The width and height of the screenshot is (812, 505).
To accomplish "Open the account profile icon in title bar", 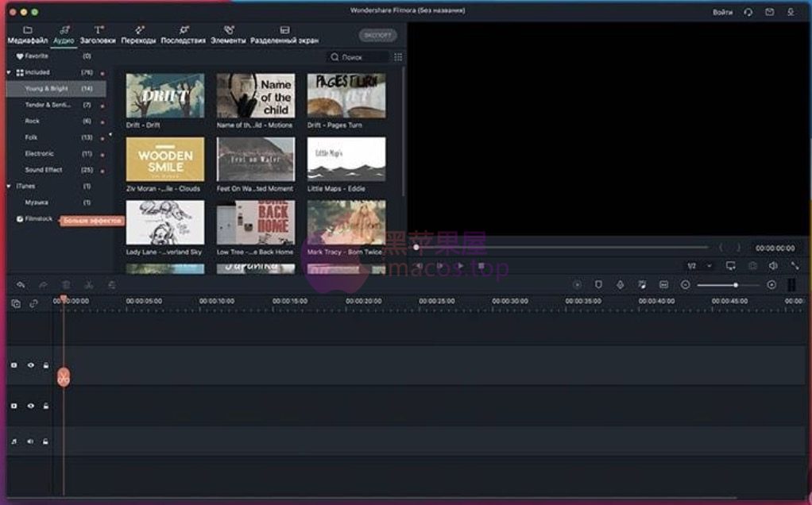I will click(791, 12).
